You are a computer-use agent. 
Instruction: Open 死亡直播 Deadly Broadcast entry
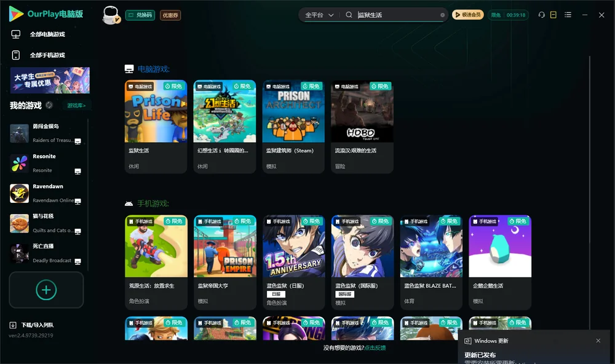pyautogui.click(x=46, y=253)
